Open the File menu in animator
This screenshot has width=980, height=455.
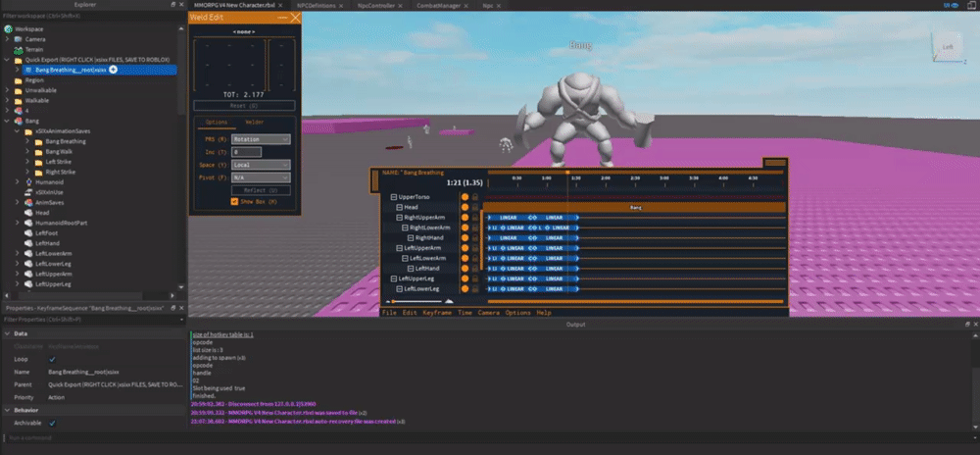[389, 313]
